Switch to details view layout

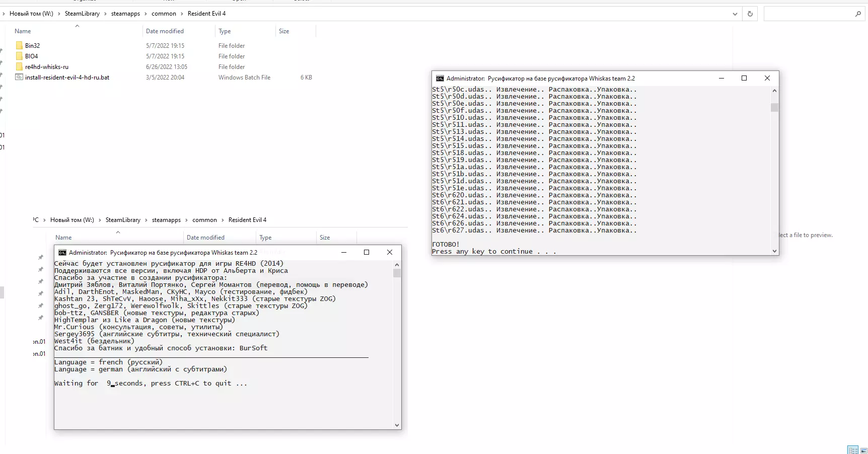pos(852,450)
